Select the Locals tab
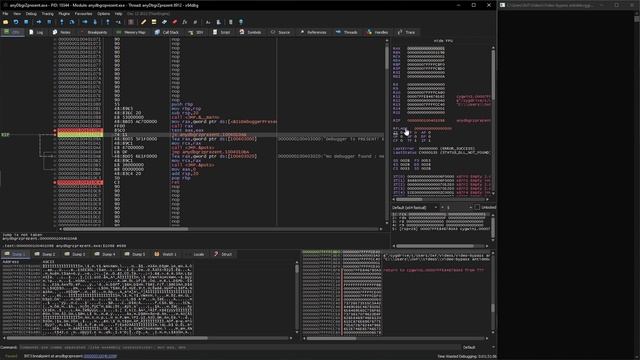Image resolution: width=640 pixels, height=360 pixels. click(x=196, y=254)
